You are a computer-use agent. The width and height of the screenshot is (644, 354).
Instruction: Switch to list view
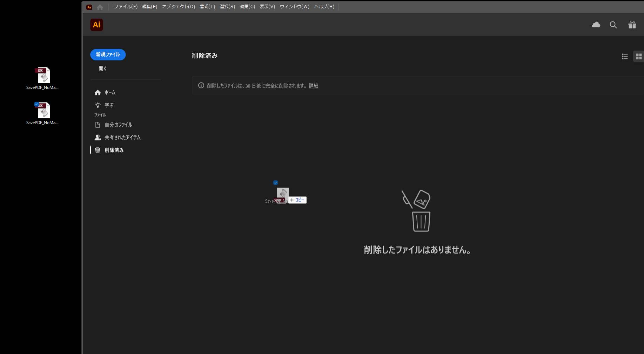pyautogui.click(x=625, y=56)
